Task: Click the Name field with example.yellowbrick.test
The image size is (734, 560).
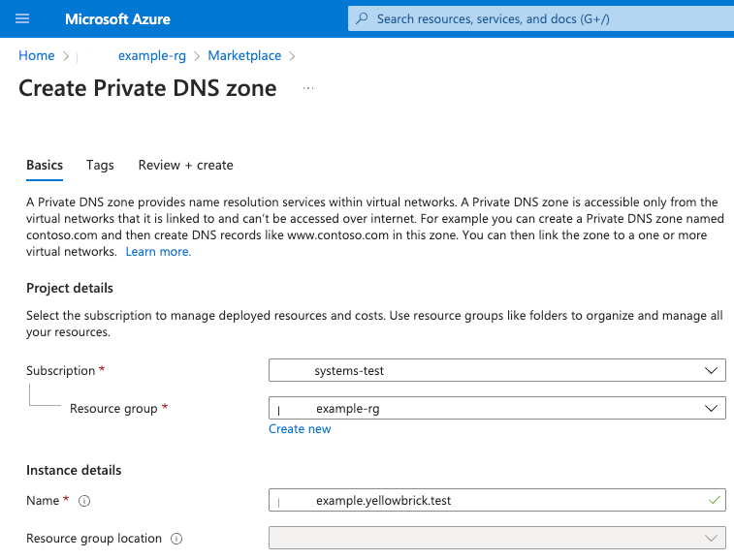Action: (x=497, y=500)
